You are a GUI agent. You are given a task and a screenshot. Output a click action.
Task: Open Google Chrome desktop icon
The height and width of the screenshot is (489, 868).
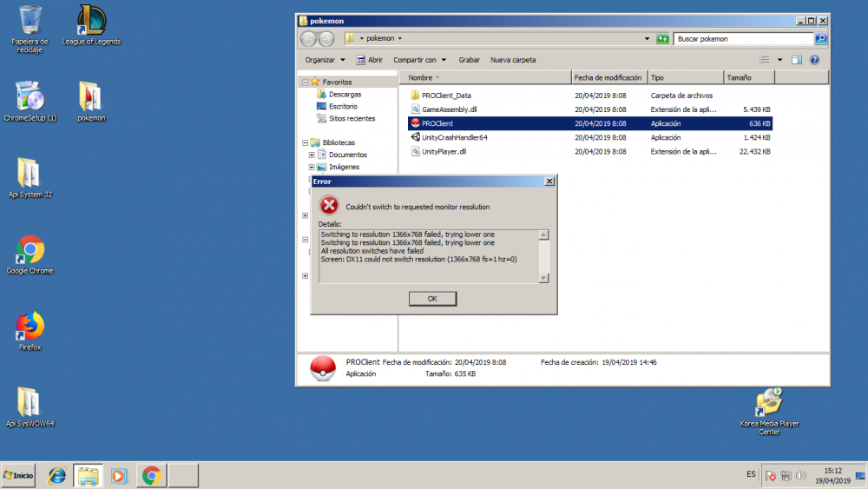tap(30, 250)
